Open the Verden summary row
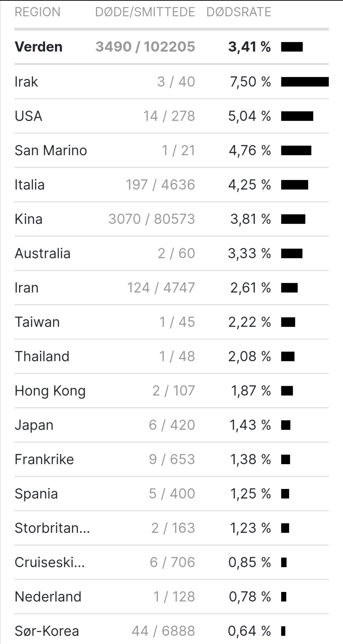This screenshot has width=343, height=644. point(171,47)
